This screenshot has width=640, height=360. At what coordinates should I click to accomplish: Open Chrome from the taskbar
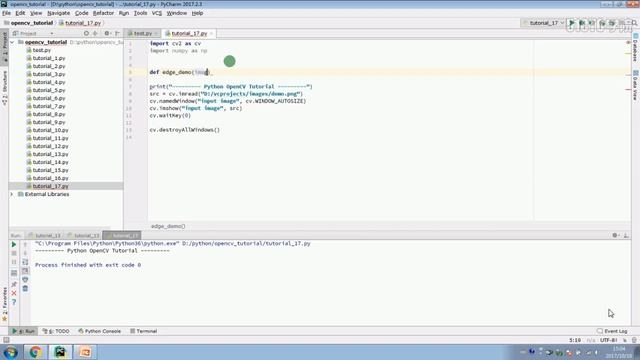coord(36,352)
